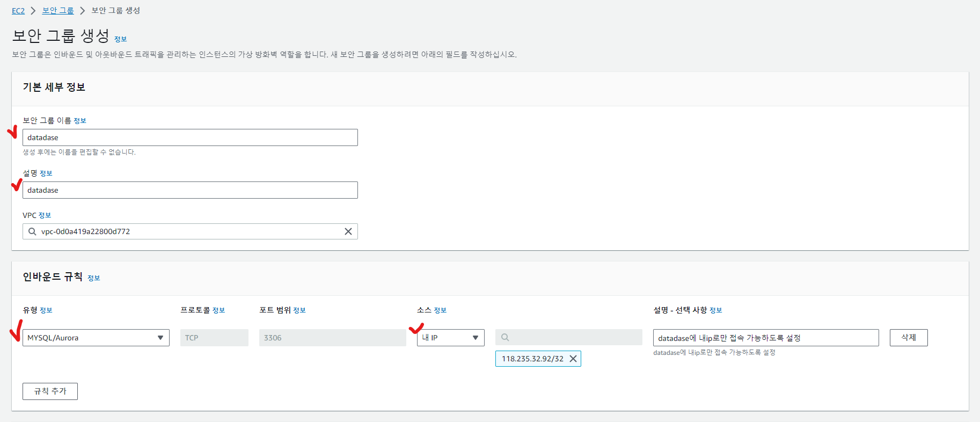
Task: Open 정보 link beside VPC label
Action: point(45,215)
